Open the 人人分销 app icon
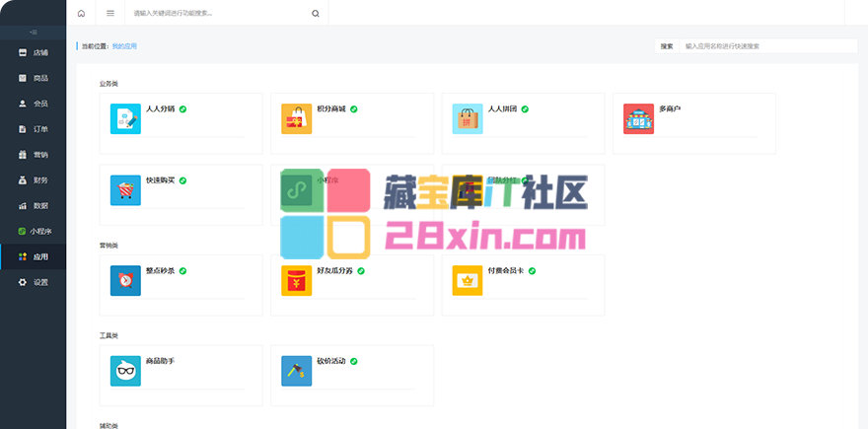Image resolution: width=868 pixels, height=429 pixels. click(x=125, y=119)
